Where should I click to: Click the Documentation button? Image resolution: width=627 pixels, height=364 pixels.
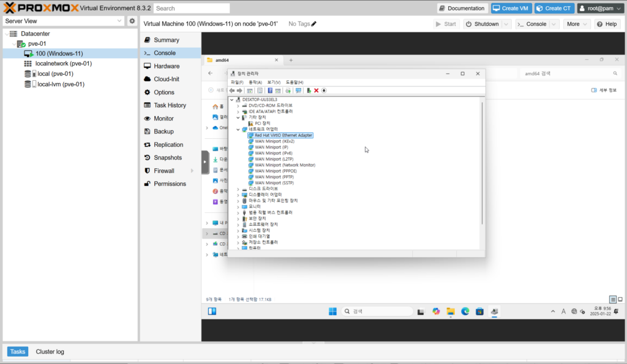tap(462, 8)
